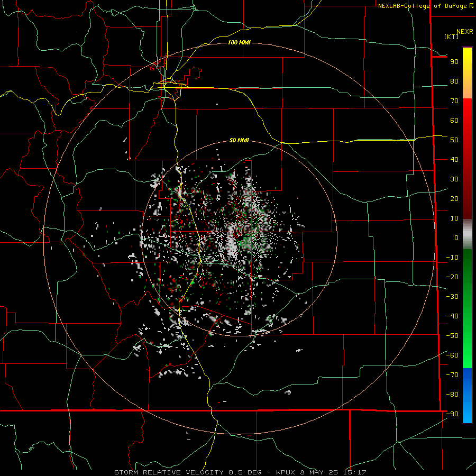
Task: Click the -40 scale value
Action: coord(452,316)
